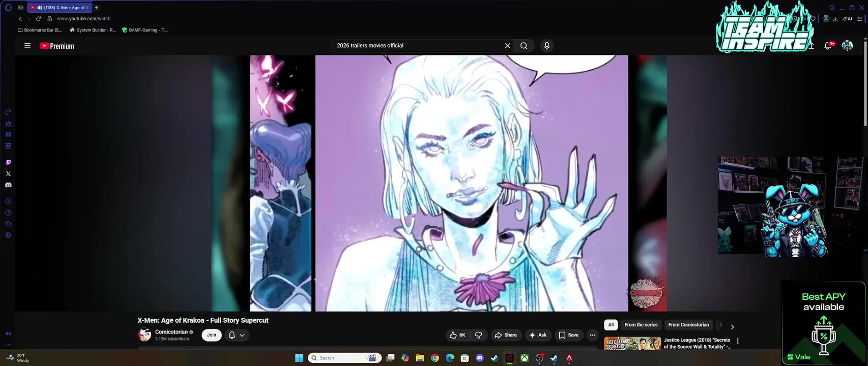Image resolution: width=868 pixels, height=366 pixels.
Task: Expand subscription notification bell dropdown
Action: point(237,335)
